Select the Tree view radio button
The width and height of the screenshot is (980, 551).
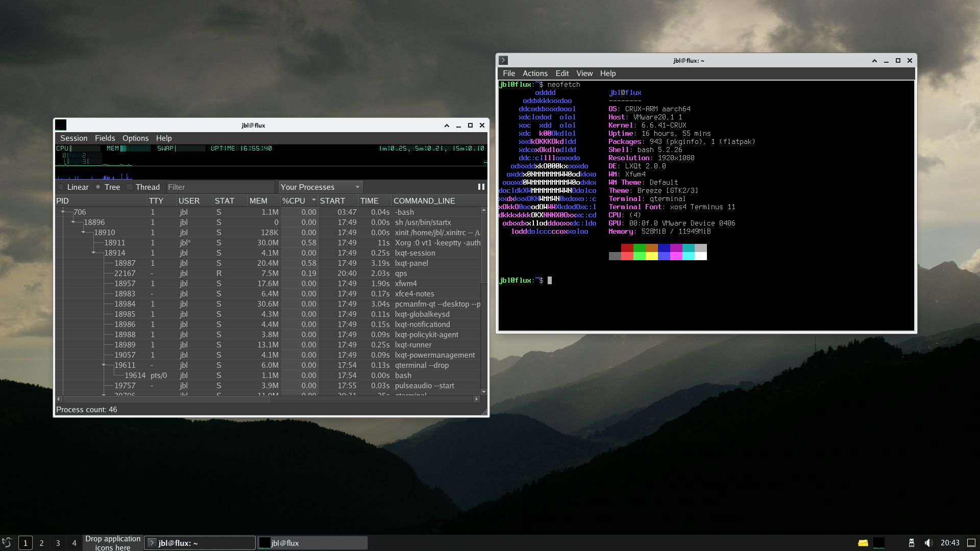98,187
